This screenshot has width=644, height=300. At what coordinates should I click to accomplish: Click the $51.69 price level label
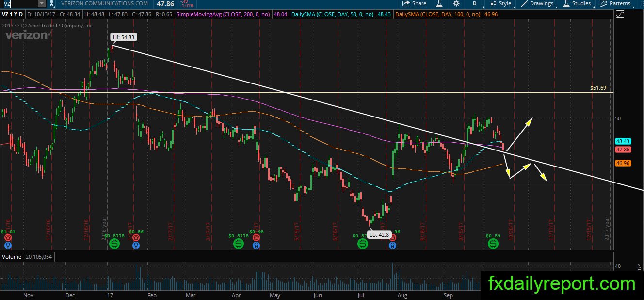click(598, 88)
